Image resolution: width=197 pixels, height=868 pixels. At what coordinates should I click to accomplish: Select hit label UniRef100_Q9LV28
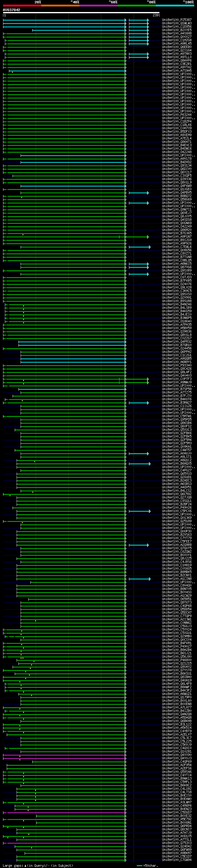[177, 287]
